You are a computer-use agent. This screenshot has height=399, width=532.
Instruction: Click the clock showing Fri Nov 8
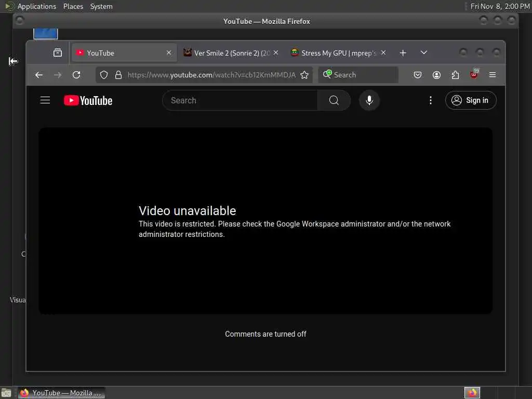point(500,6)
